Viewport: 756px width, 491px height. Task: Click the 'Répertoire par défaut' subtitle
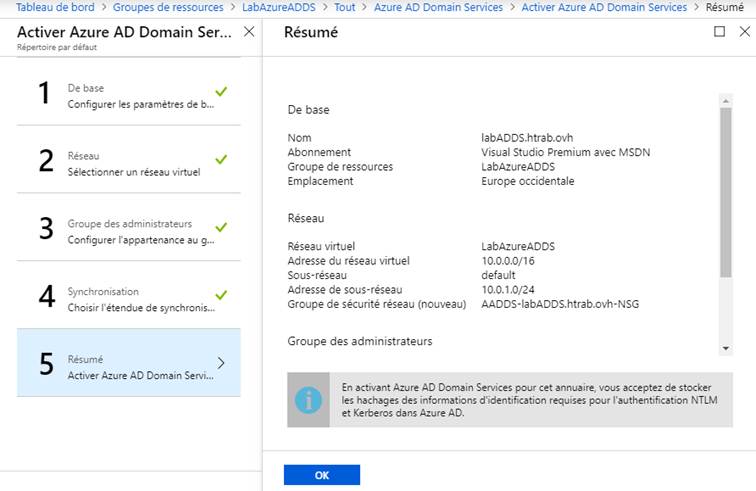(57, 47)
